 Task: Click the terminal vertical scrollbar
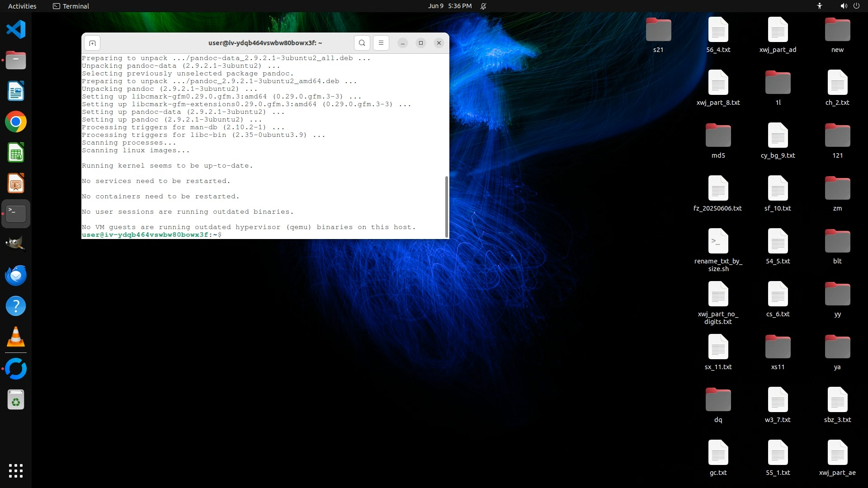pos(447,206)
